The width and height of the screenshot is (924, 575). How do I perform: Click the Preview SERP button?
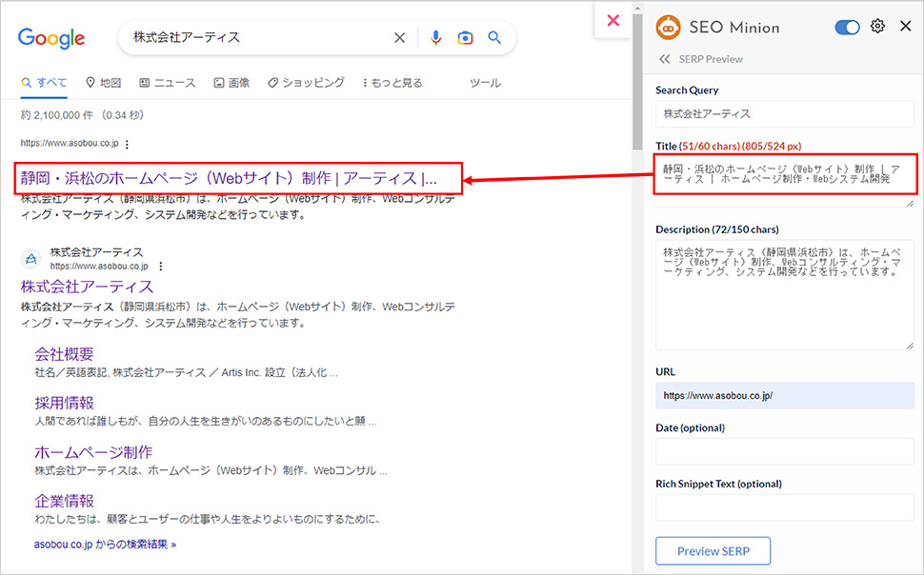[713, 551]
